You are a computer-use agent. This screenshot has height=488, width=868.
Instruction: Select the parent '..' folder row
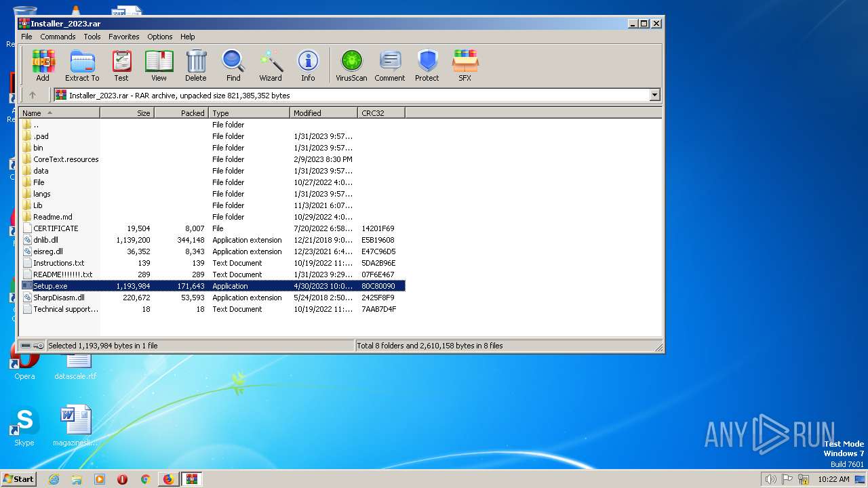(x=212, y=125)
